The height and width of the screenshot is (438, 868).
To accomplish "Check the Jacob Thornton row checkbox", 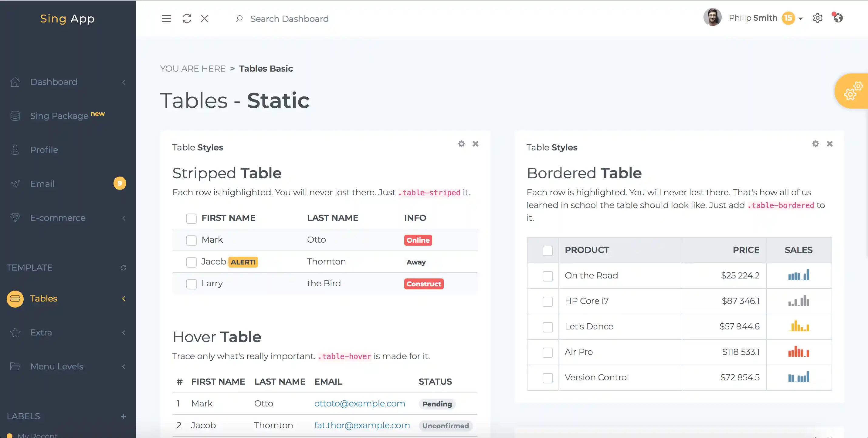I will pos(192,262).
